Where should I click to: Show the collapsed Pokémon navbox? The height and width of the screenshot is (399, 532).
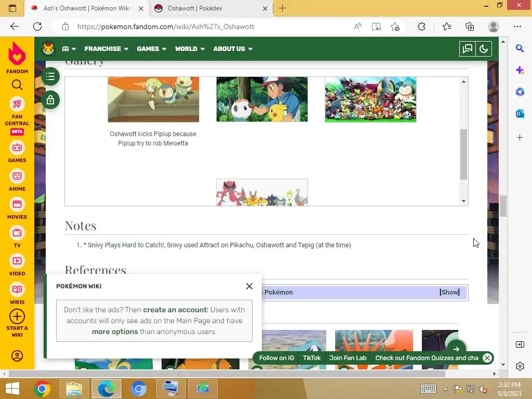point(449,292)
